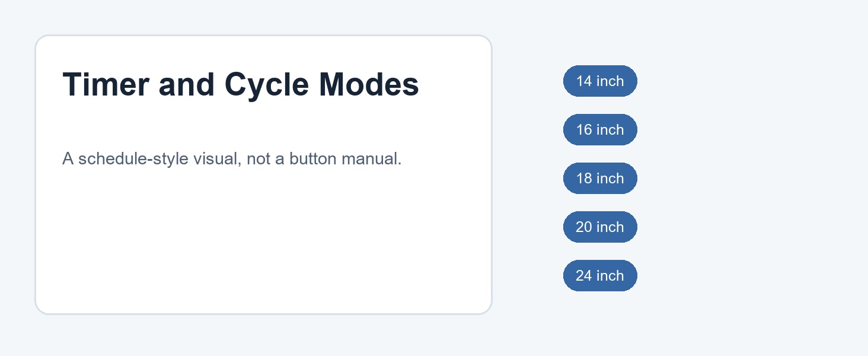Screen dimensions: 868x356
Task: Pick the 18 inch size chip
Action: [x=600, y=179]
